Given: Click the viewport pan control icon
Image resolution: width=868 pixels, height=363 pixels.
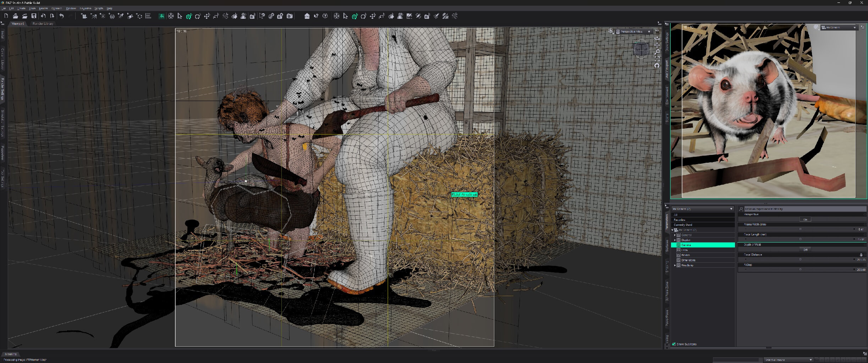Looking at the screenshot, I should pyautogui.click(x=657, y=45).
